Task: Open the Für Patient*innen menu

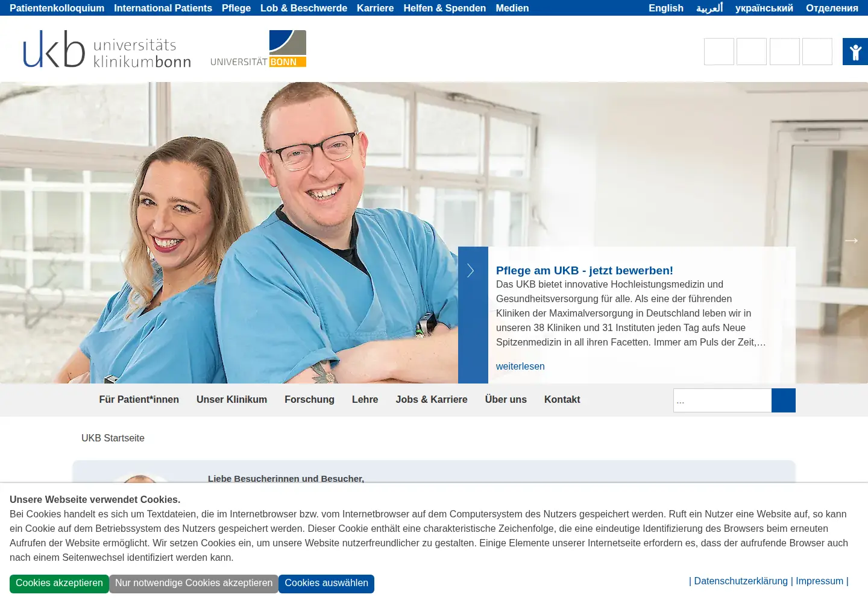Action: point(139,400)
